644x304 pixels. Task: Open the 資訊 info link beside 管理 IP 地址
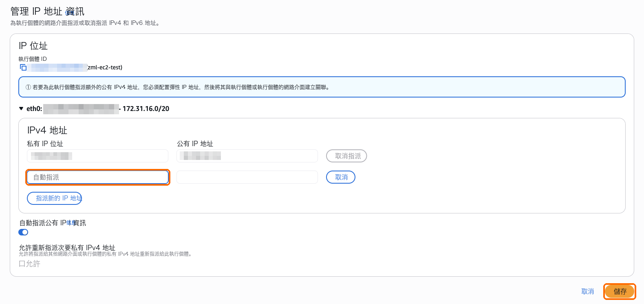pos(75,11)
